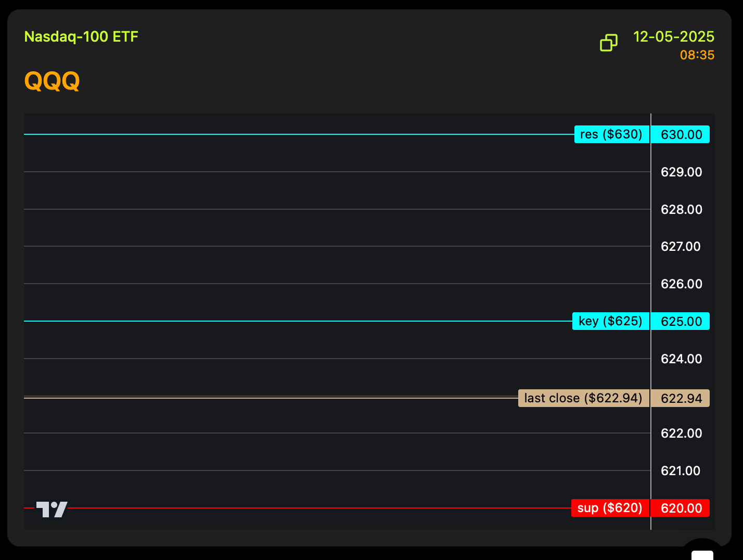Click the red 620.00 price tag
Screen dimensions: 743x560
click(681, 508)
